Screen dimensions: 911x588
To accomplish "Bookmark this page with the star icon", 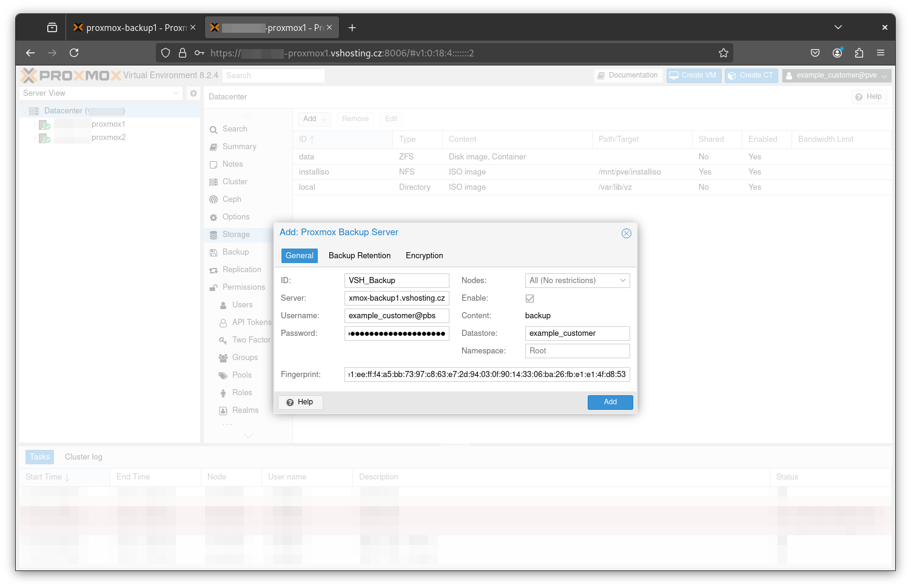I will click(723, 53).
